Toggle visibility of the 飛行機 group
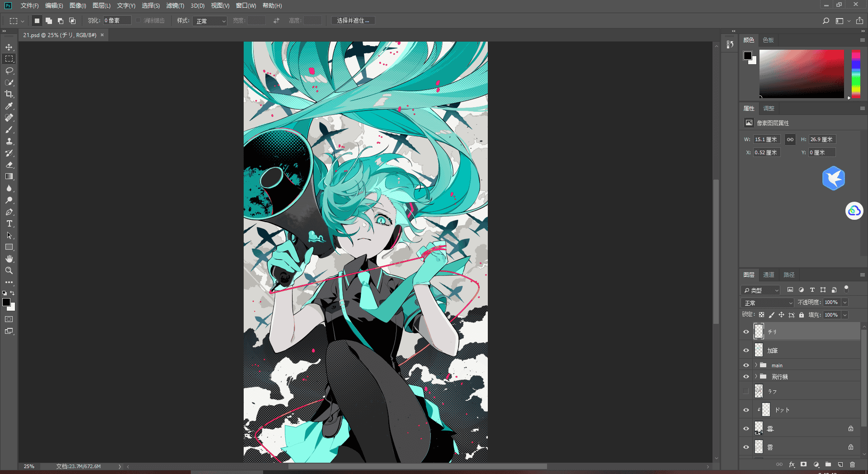This screenshot has height=474, width=868. tap(746, 376)
